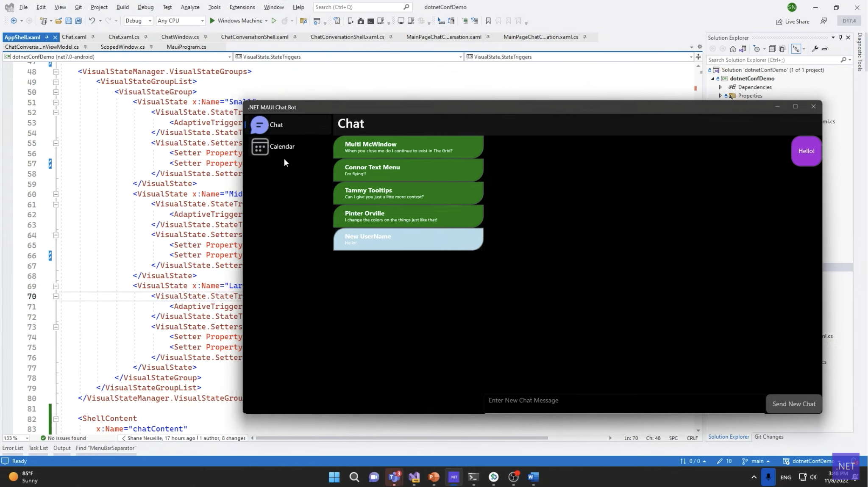Viewport: 868px width, 487px height.
Task: Collapse code at line 48 outline toggle
Action: click(56, 72)
